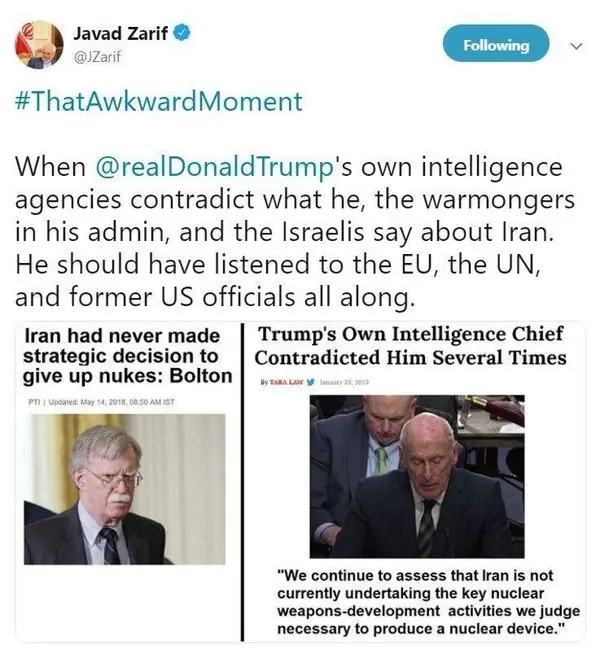
Task: Open the left Bolton article image
Action: pos(128,481)
